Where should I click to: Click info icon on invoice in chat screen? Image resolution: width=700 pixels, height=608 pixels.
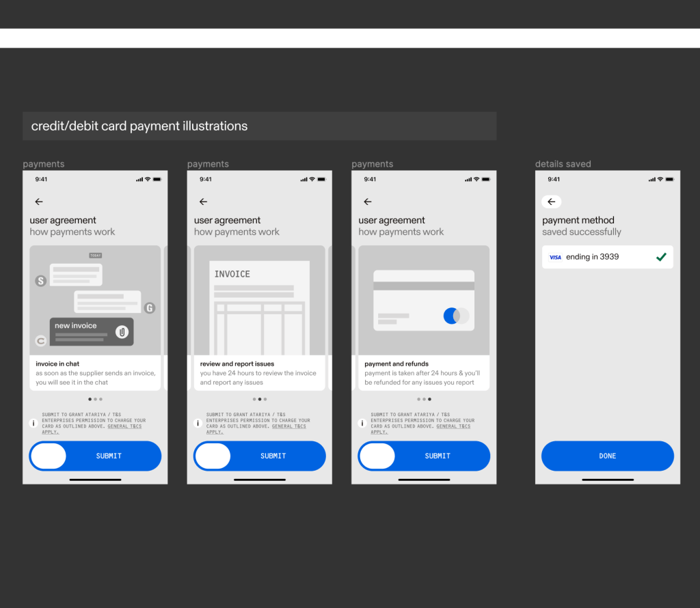pyautogui.click(x=33, y=424)
